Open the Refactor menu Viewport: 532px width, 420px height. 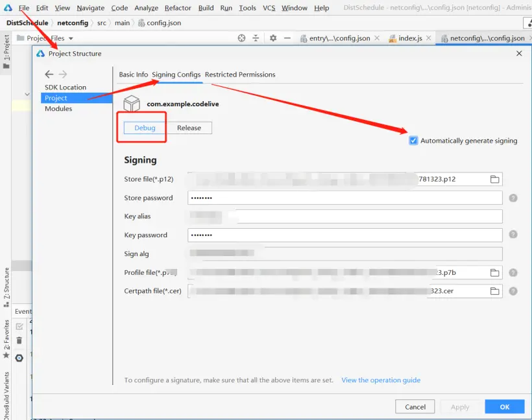178,8
